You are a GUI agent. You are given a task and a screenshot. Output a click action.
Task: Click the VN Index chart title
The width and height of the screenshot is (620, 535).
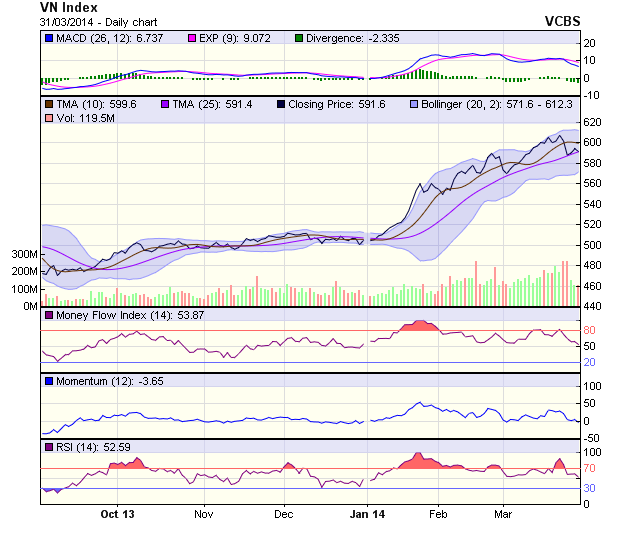tap(69, 7)
